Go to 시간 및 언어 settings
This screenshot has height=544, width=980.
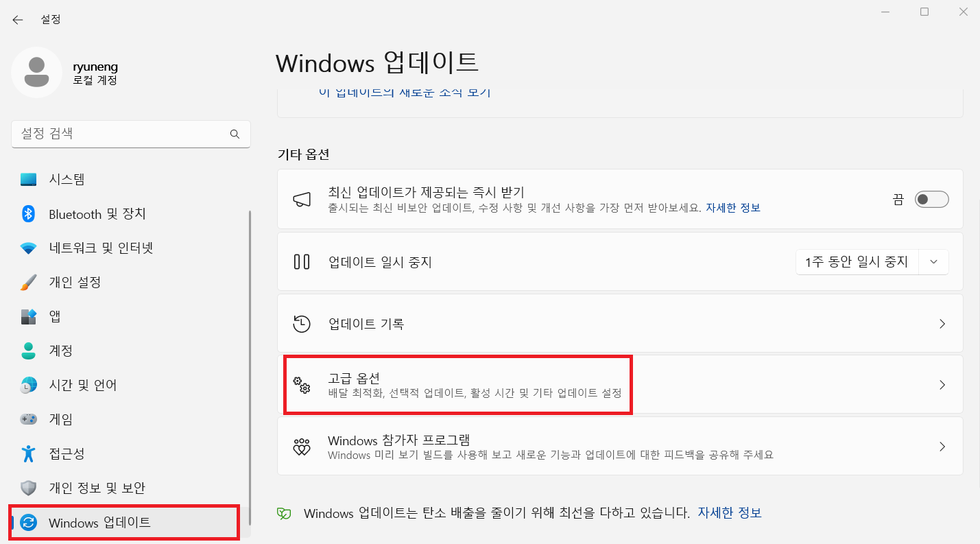click(x=130, y=385)
